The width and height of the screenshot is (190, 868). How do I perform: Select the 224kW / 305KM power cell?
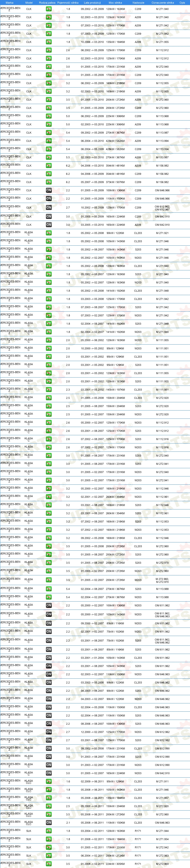coord(115,864)
